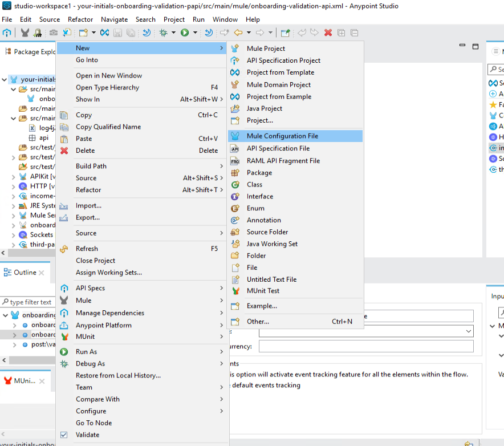Image resolution: width=504 pixels, height=446 pixels.
Task: Expand the APIKit library tree node
Action: click(x=14, y=177)
